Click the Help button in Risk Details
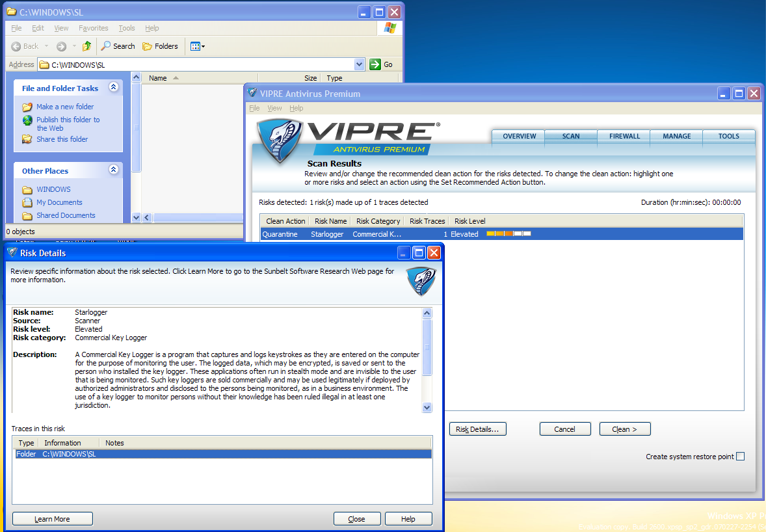The image size is (766, 532). click(x=408, y=519)
